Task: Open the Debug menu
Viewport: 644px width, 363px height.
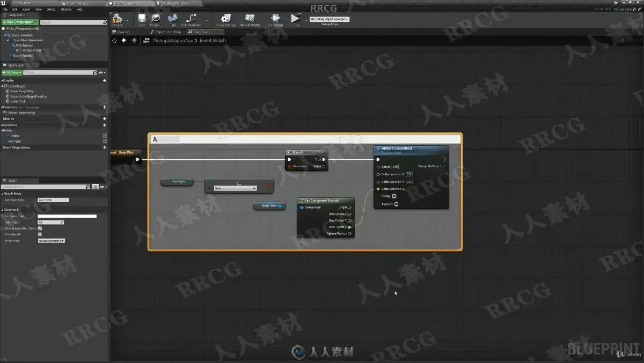Action: pos(51,9)
